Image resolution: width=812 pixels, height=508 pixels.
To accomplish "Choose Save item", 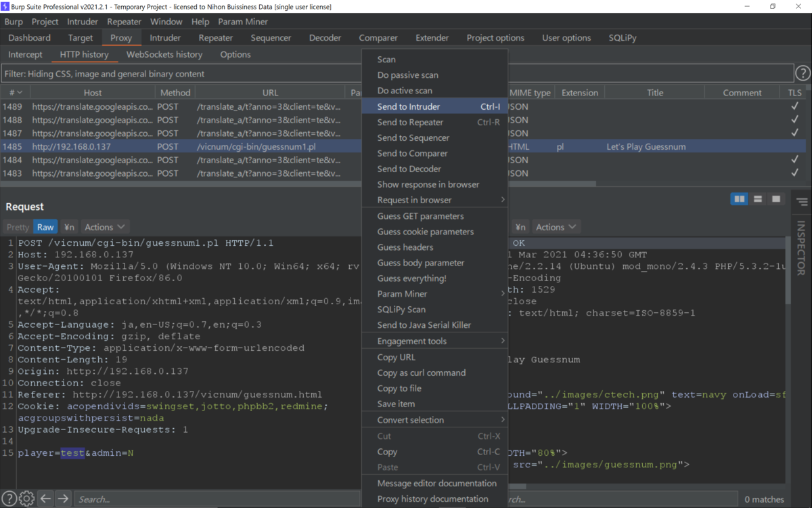I will point(434,404).
